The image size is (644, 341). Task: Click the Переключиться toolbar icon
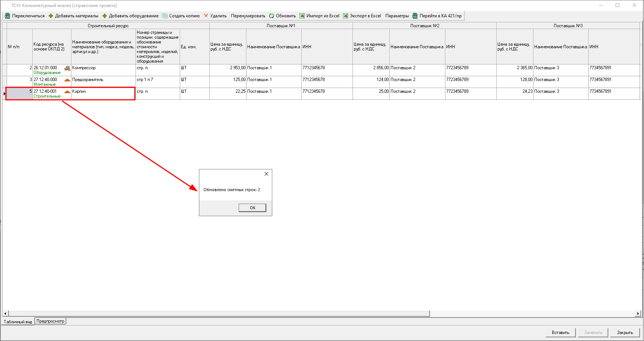[x=7, y=16]
